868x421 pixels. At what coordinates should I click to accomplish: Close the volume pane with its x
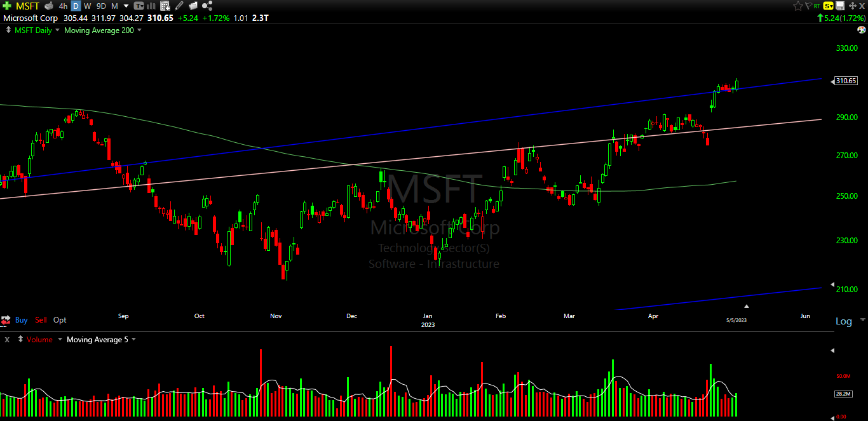(x=7, y=340)
